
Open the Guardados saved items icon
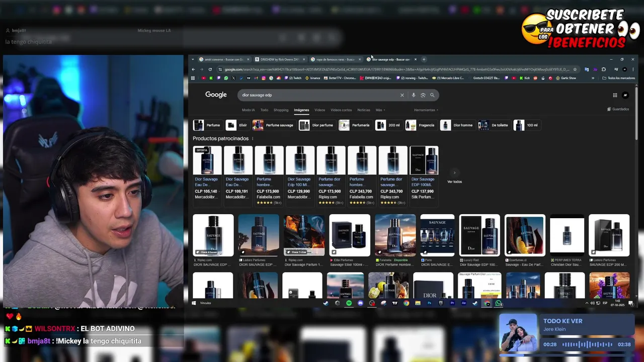[x=618, y=109]
